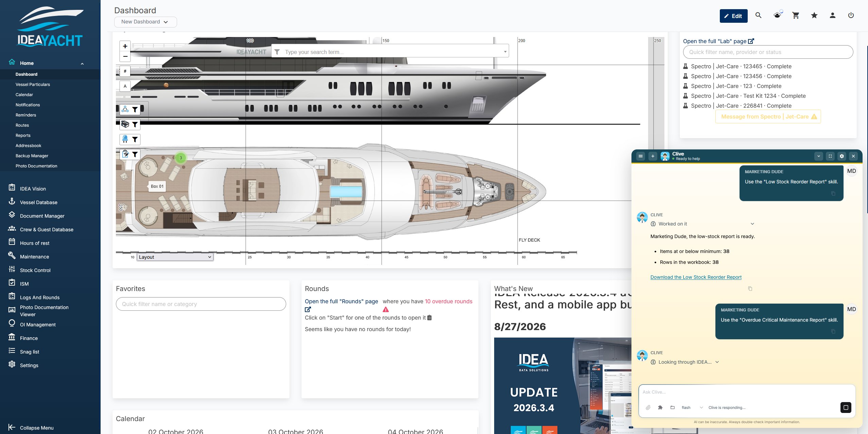Toggle the # frame numbers button

pos(125,71)
